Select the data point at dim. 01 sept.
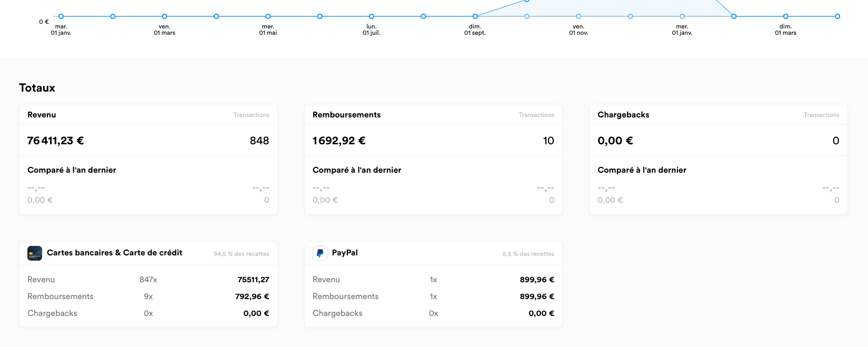 click(475, 16)
